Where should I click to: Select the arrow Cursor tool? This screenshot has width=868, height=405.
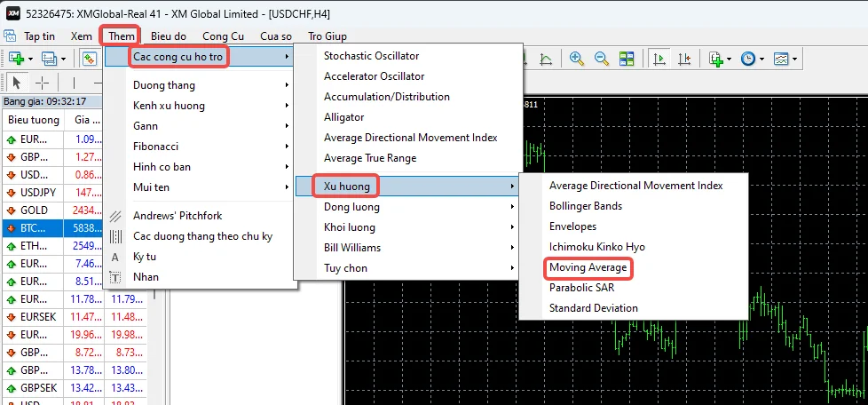tap(16, 83)
